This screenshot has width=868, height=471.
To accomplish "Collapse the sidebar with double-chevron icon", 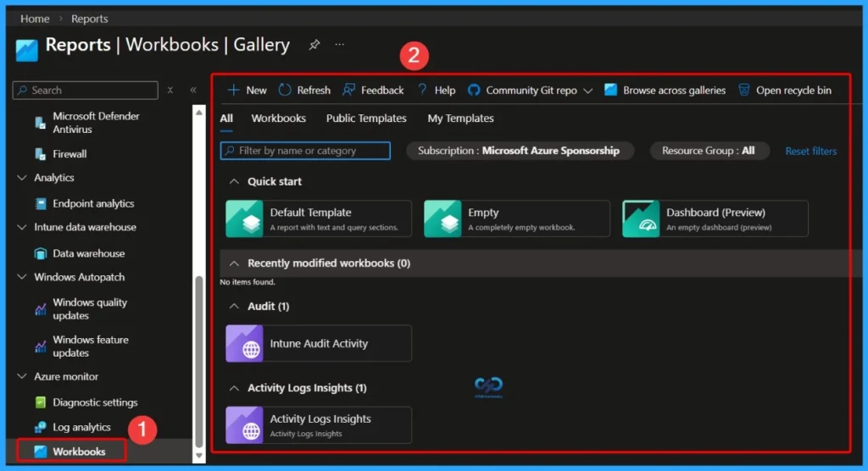I will pyautogui.click(x=193, y=90).
